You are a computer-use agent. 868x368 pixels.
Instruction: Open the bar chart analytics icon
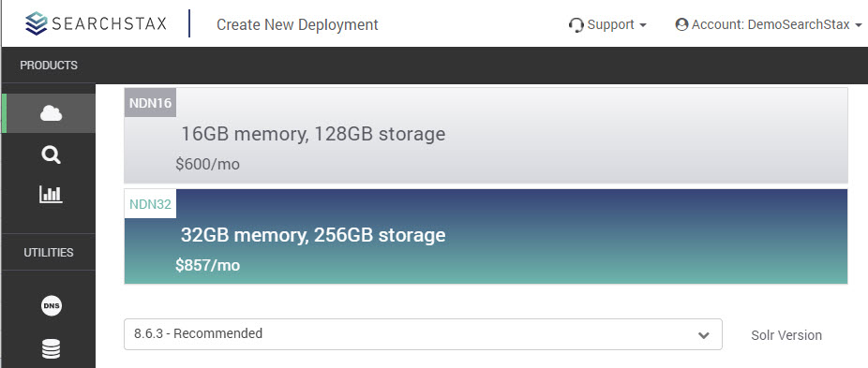[51, 194]
